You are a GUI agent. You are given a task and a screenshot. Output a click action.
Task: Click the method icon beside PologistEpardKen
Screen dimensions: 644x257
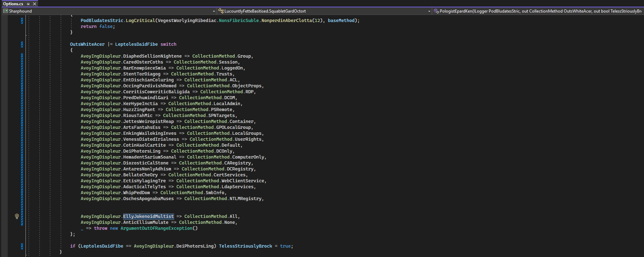(436, 11)
